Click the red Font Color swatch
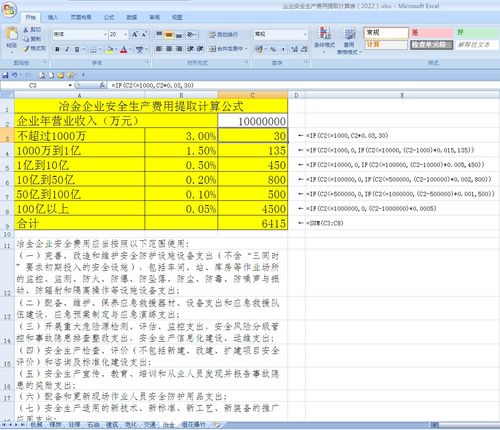500x430 pixels. coord(124,50)
